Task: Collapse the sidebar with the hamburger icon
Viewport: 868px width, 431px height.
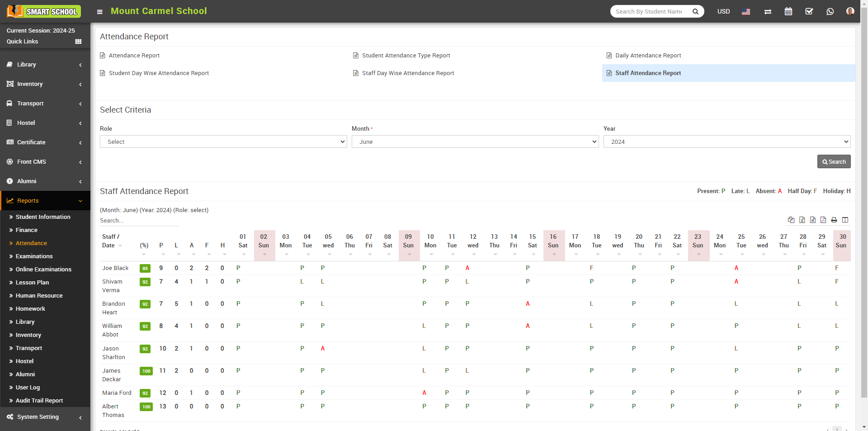Action: pos(99,12)
